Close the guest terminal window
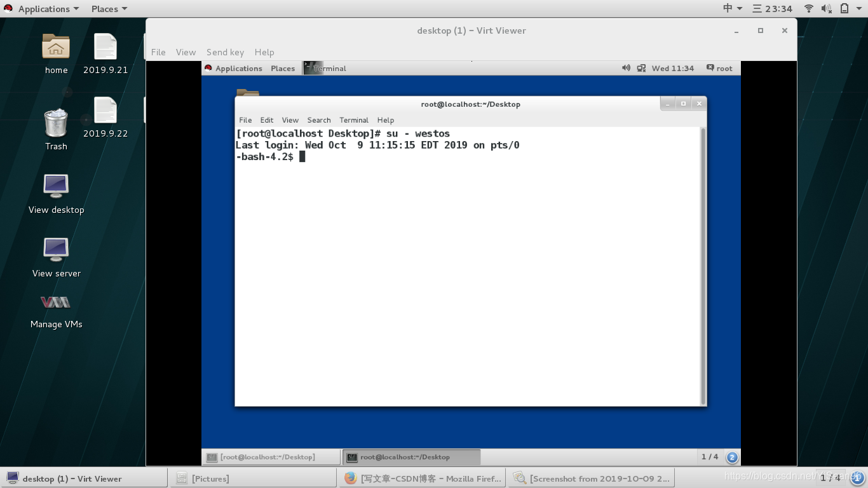Image resolution: width=868 pixels, height=488 pixels. point(699,104)
